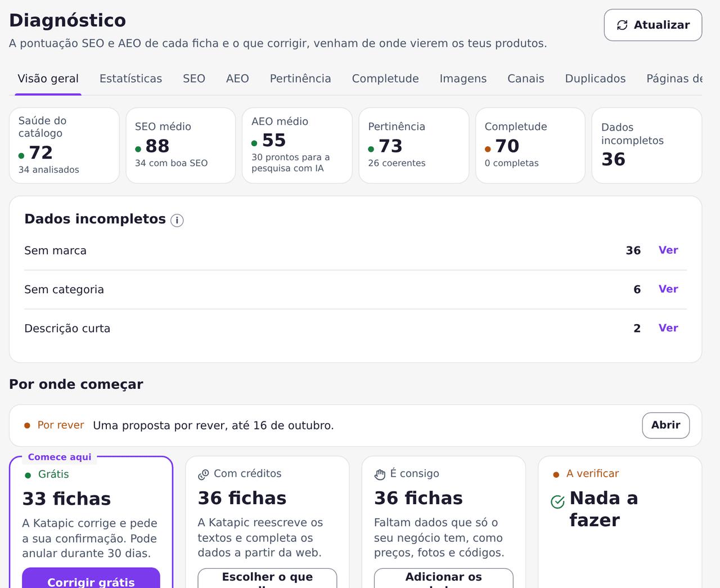The height and width of the screenshot is (588, 720).
Task: Click the Escolher o que button
Action: (267, 578)
